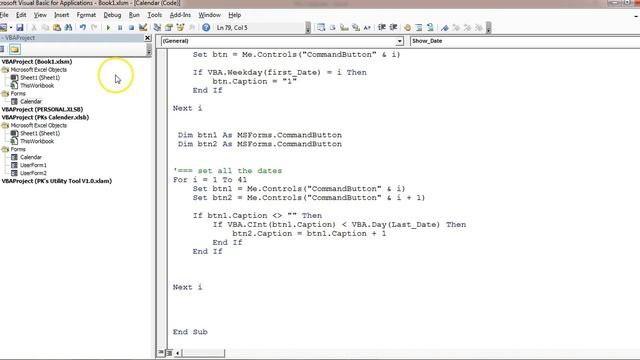Click the Reset stop square icon
The width and height of the screenshot is (640, 360).
(x=131, y=27)
